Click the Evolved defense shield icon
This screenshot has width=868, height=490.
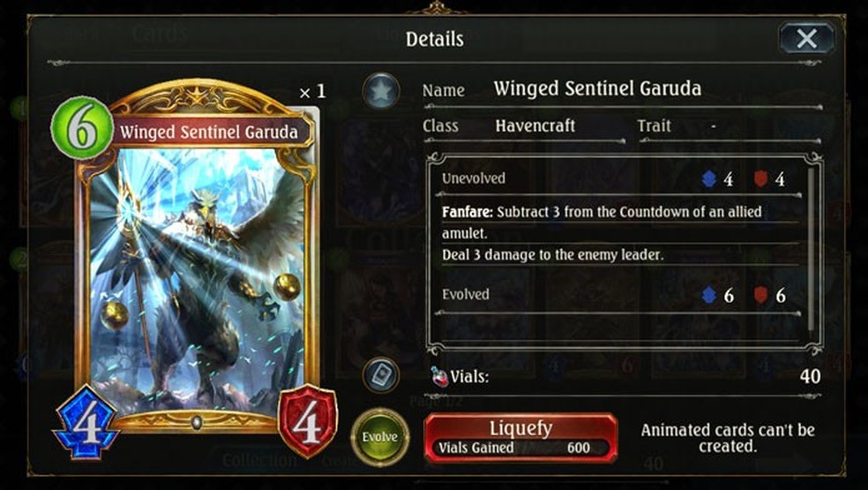760,295
